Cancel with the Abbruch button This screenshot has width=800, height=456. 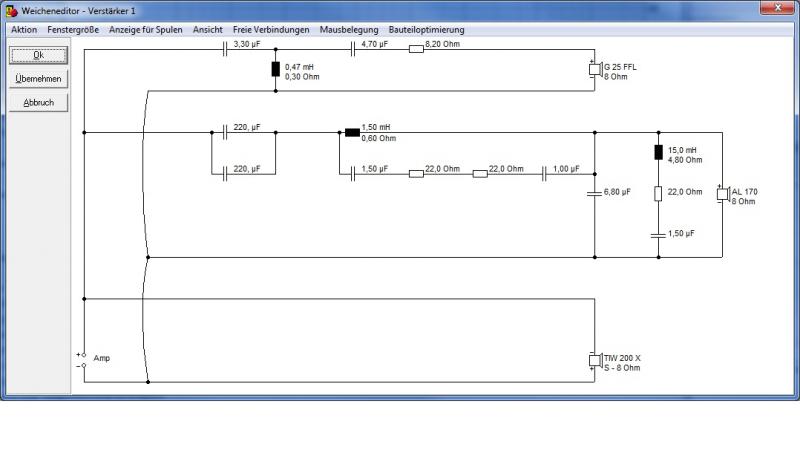click(38, 103)
